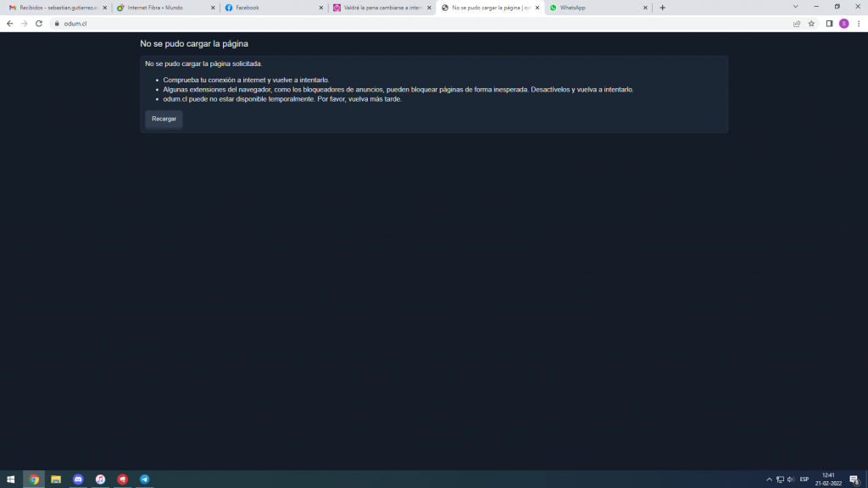This screenshot has width=868, height=488.
Task: Open Discord from the taskbar
Action: (x=78, y=480)
